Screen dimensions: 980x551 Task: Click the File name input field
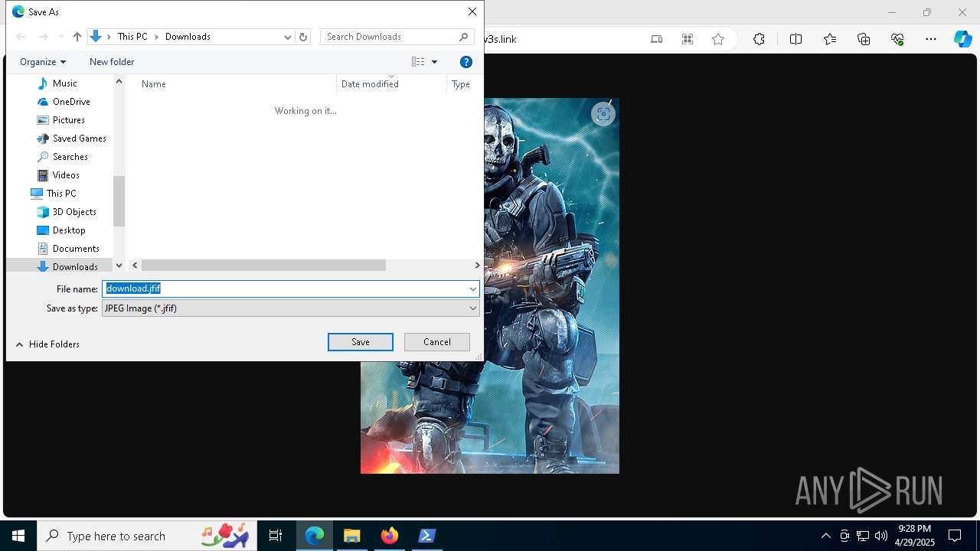tap(284, 289)
